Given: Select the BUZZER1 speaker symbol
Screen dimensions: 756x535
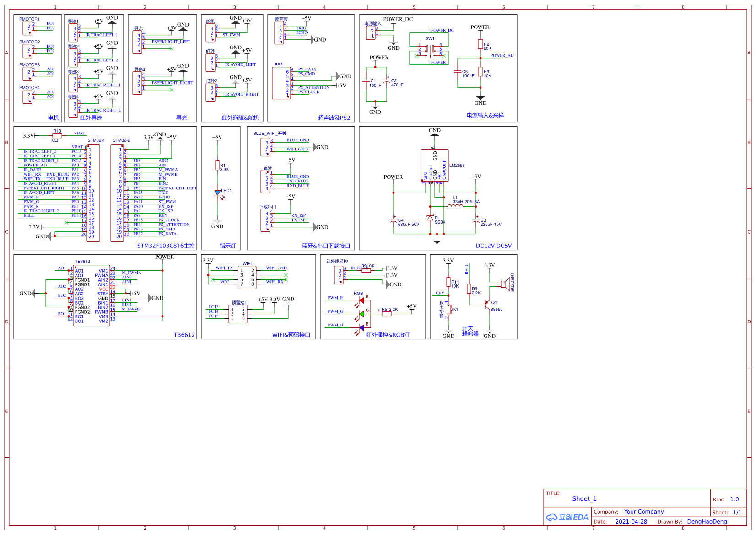Looking at the screenshot, I should 507,284.
